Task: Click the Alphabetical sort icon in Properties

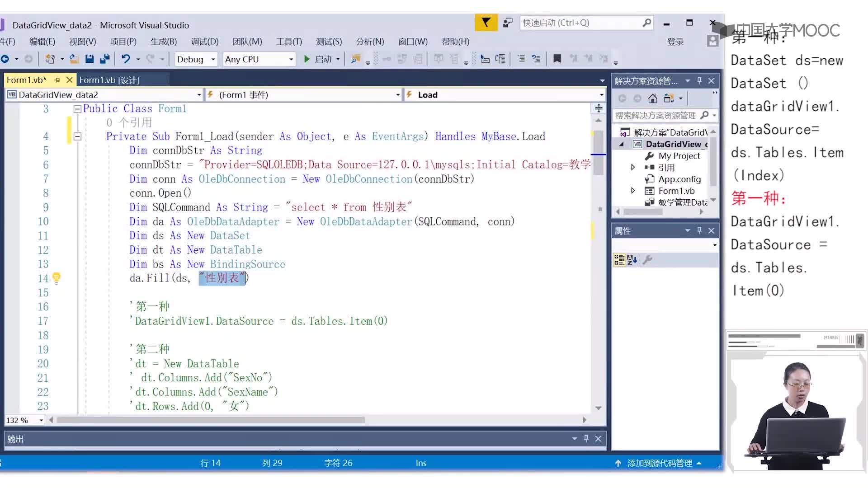Action: click(632, 259)
